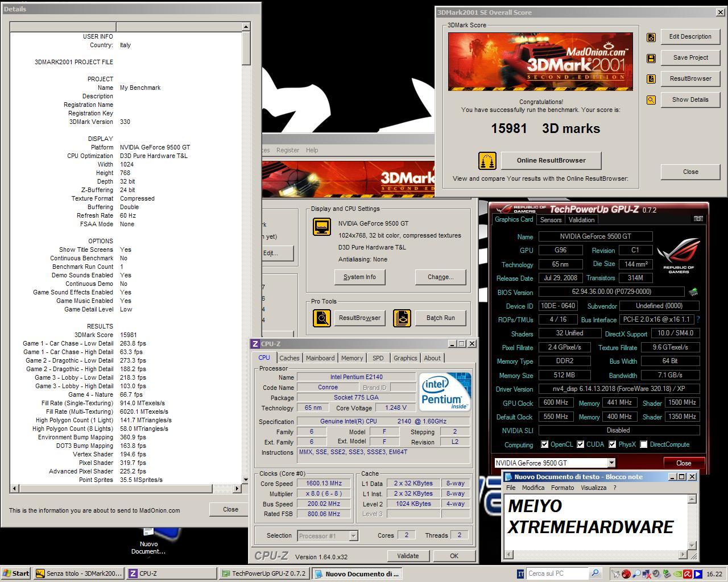The width and height of the screenshot is (728, 582).
Task: Click the Save Project button
Action: pos(690,57)
